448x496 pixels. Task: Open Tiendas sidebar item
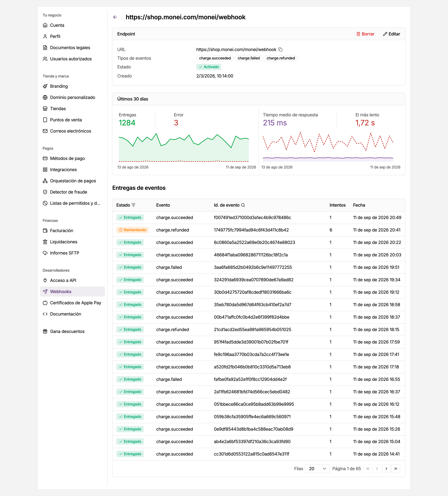tap(72, 109)
